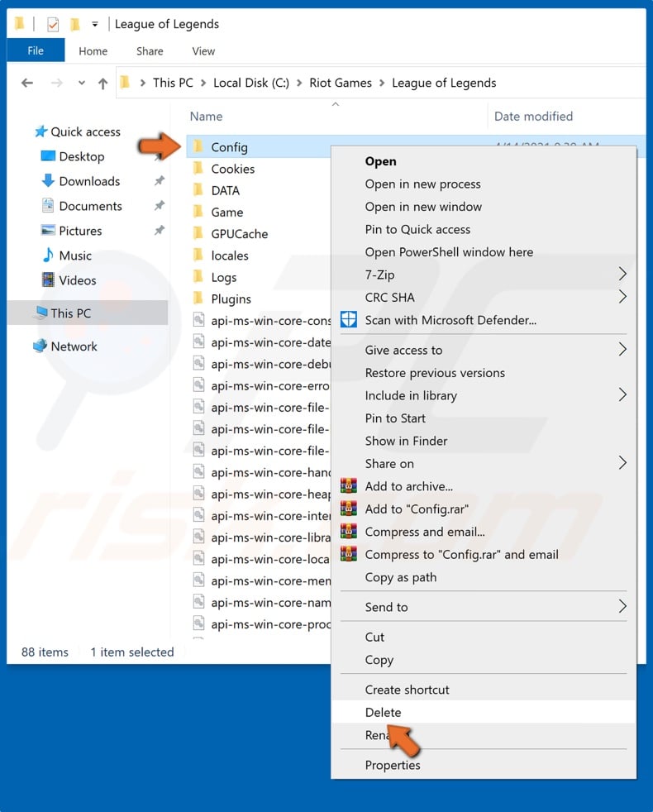Click WinRAR icon beside Add to archive...
Viewport: 653px width, 812px height.
point(349,485)
